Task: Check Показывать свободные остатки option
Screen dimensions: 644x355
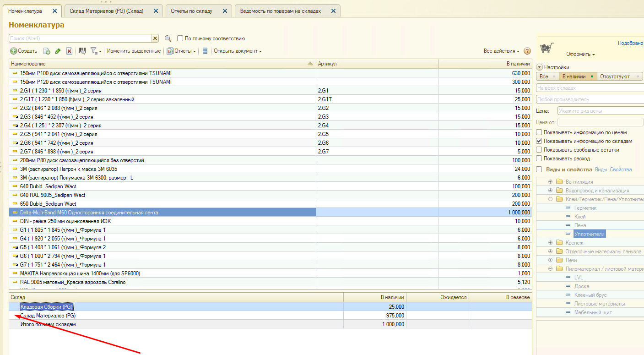Action: (x=539, y=150)
